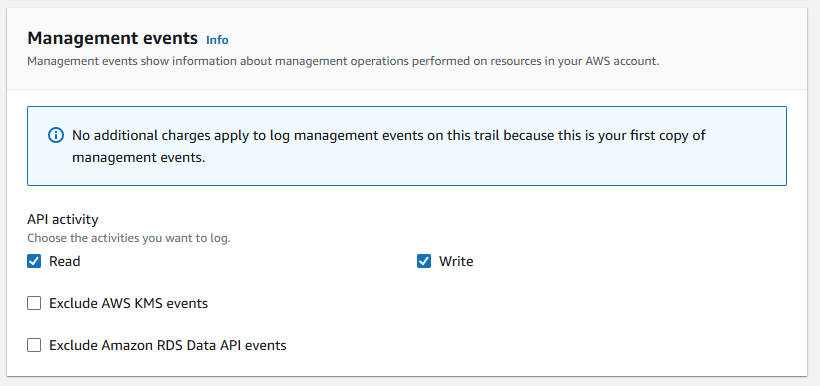
Task: Open the Info link beside Management events
Action: tap(217, 40)
